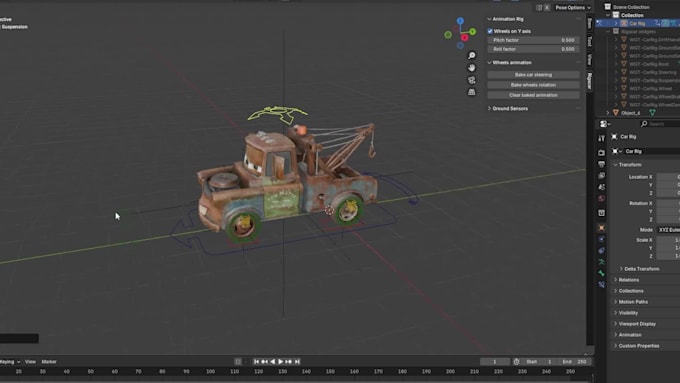Toggle pose X-mirror icon near Pose Options
680x383 pixels.
(x=547, y=7)
